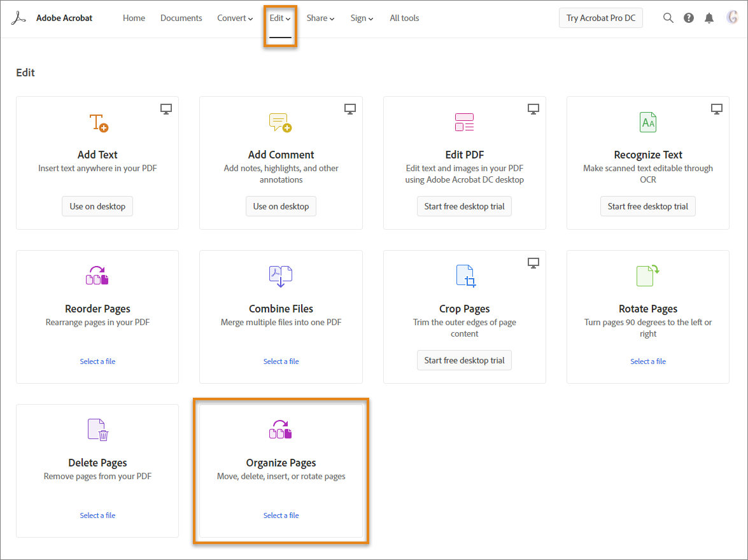Expand the Convert dropdown menu
The image size is (748, 560).
(235, 18)
